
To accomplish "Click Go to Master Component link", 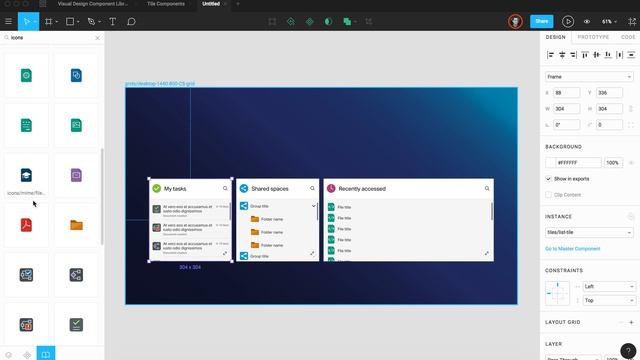I will (573, 249).
